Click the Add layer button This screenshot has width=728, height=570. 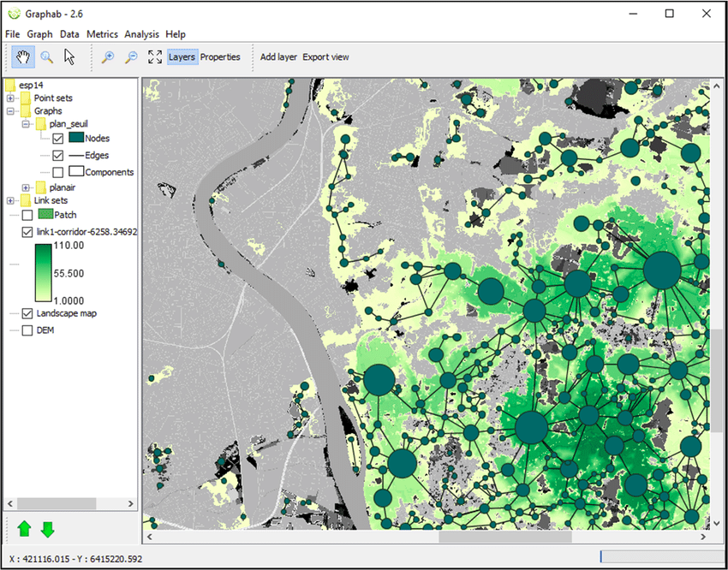tap(278, 57)
